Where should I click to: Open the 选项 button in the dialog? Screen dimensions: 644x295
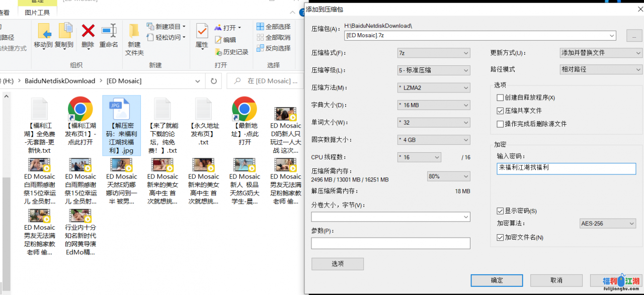(337, 263)
